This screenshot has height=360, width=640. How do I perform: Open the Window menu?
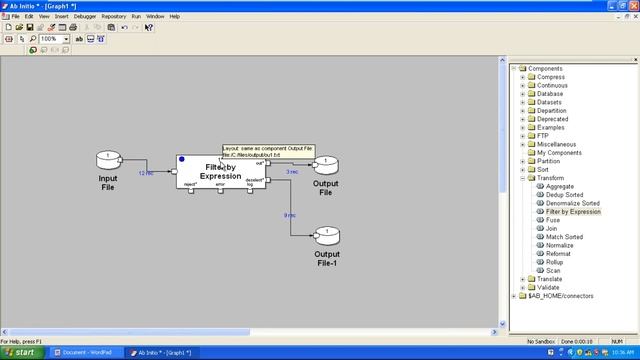155,16
